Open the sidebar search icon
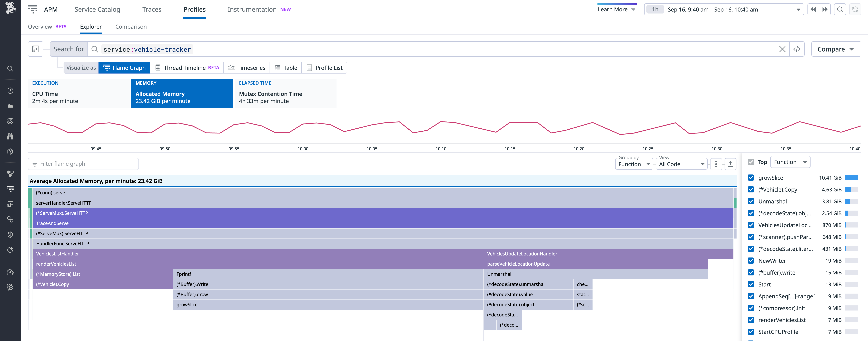Screen dimensions: 868x341 [11, 69]
